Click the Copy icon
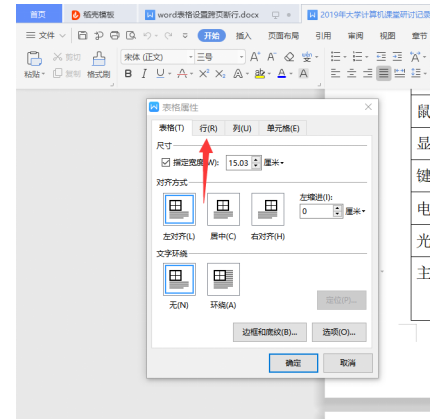This screenshot has height=420, width=438. click(57, 73)
